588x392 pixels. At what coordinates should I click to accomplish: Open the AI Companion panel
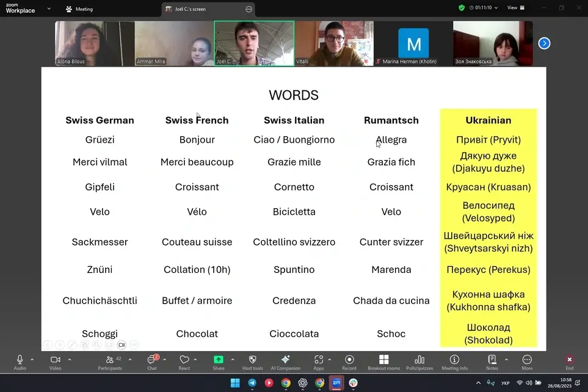pyautogui.click(x=285, y=360)
